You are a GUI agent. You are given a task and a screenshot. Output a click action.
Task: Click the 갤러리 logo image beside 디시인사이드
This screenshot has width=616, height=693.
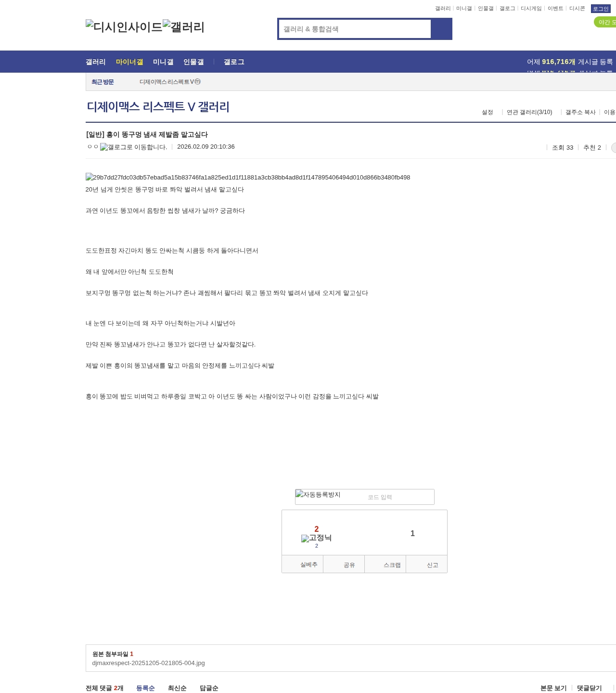184,27
